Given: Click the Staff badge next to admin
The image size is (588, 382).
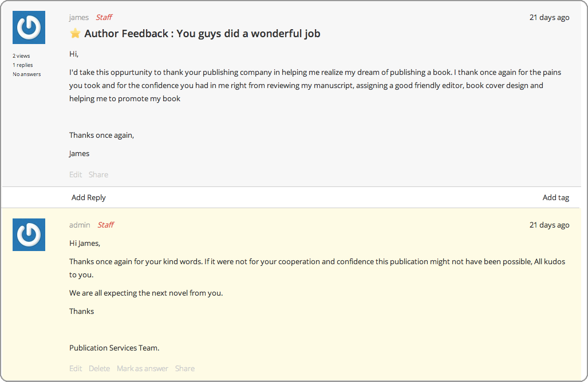Looking at the screenshot, I should pos(106,225).
